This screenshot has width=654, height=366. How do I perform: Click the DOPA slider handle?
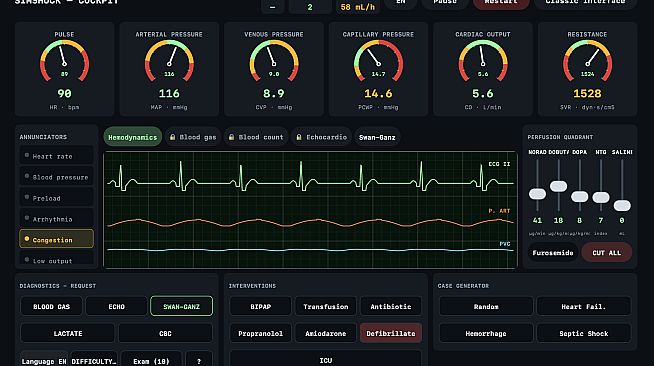point(579,196)
